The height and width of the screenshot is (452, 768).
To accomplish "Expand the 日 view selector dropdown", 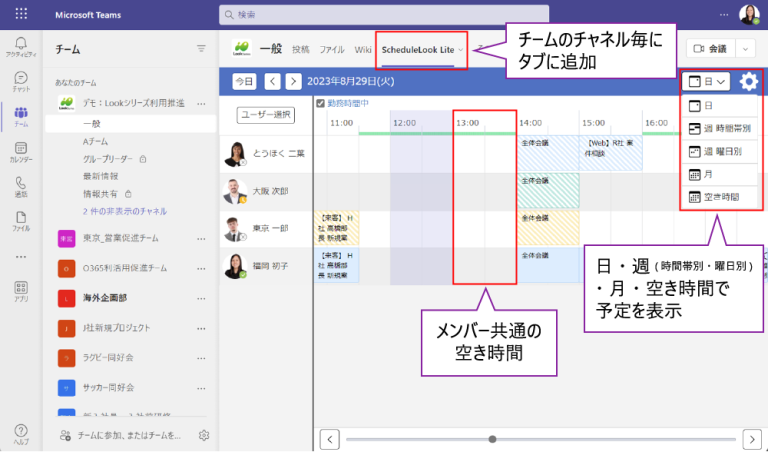I will [707, 82].
